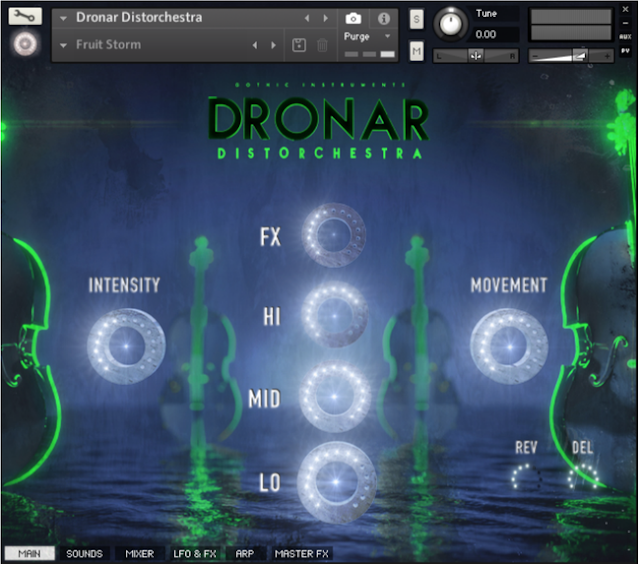Click the HI level dial
Image resolution: width=640 pixels, height=564 pixels.
[334, 315]
